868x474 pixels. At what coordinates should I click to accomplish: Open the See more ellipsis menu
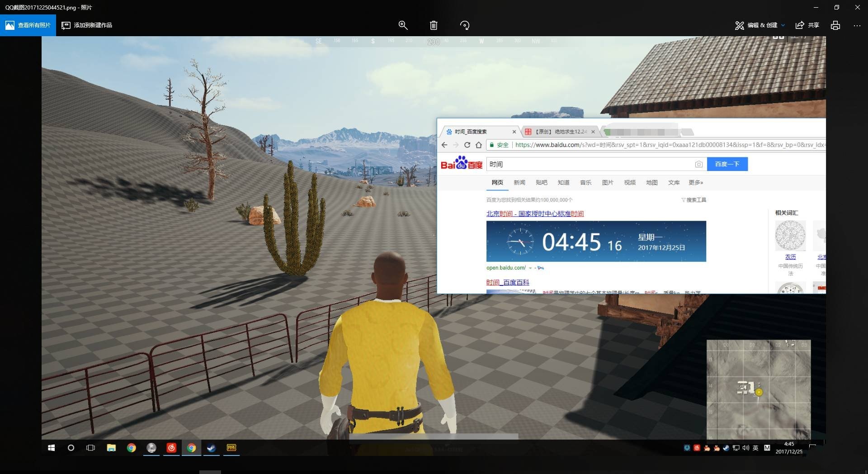(x=857, y=25)
